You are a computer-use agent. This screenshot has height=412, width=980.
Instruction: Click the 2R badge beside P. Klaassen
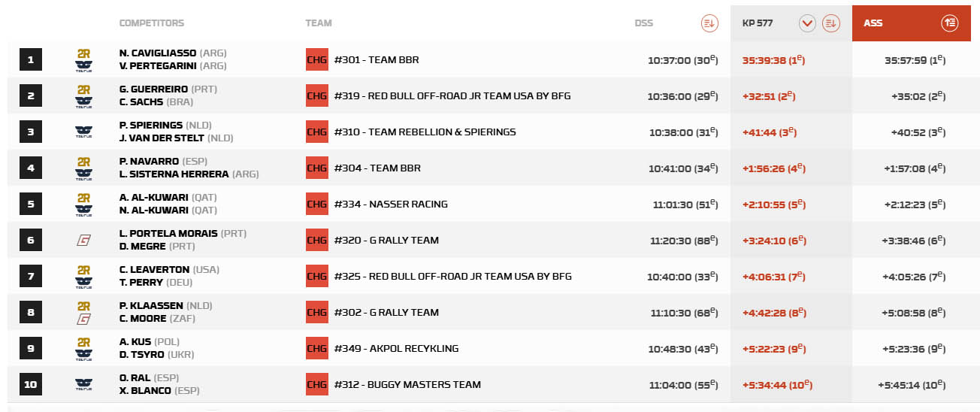pos(83,306)
